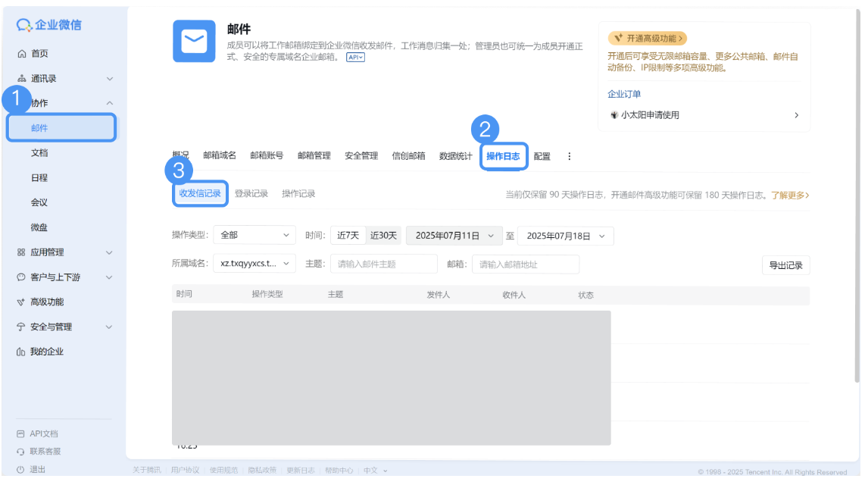Select the 近30天 time range

[x=383, y=236]
